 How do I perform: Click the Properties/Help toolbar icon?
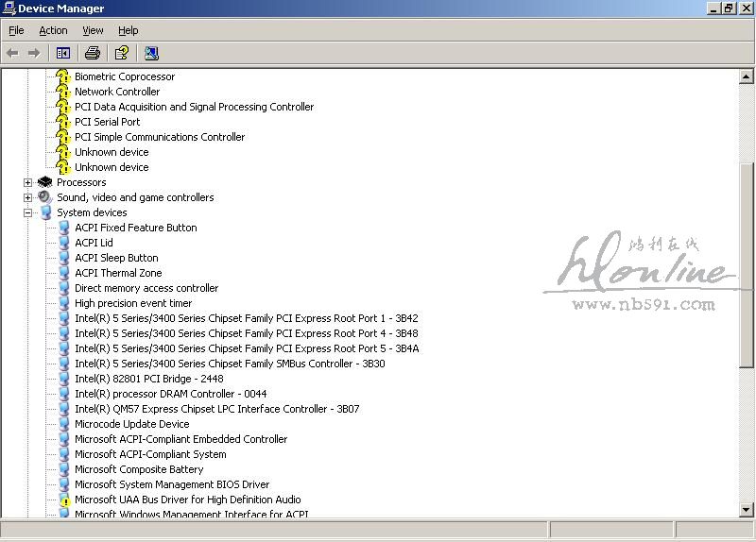pyautogui.click(x=121, y=53)
